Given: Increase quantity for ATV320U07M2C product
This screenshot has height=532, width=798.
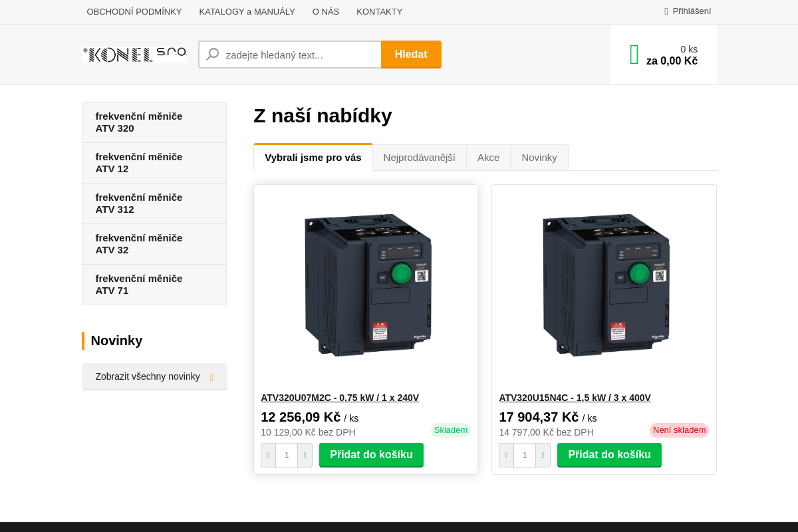Looking at the screenshot, I should [x=305, y=455].
